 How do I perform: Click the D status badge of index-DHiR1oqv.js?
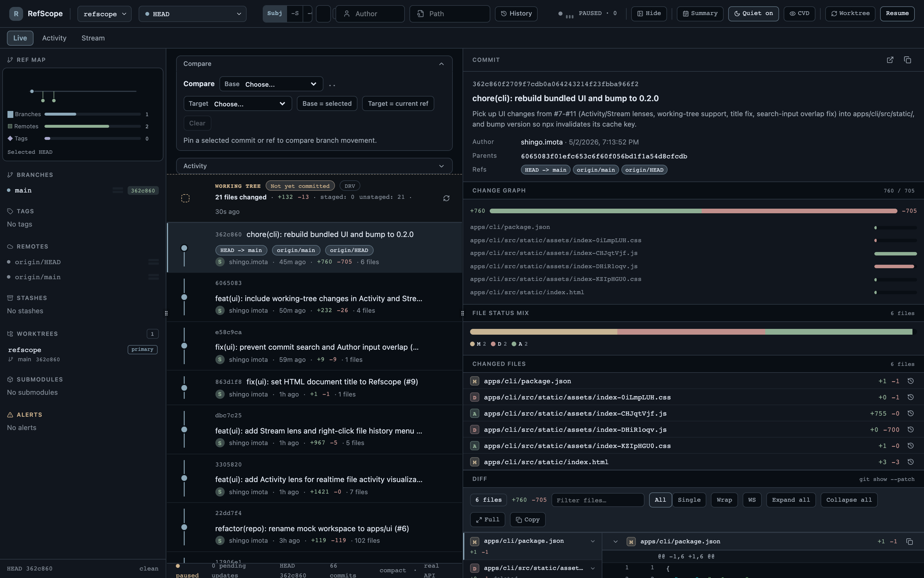tap(475, 430)
